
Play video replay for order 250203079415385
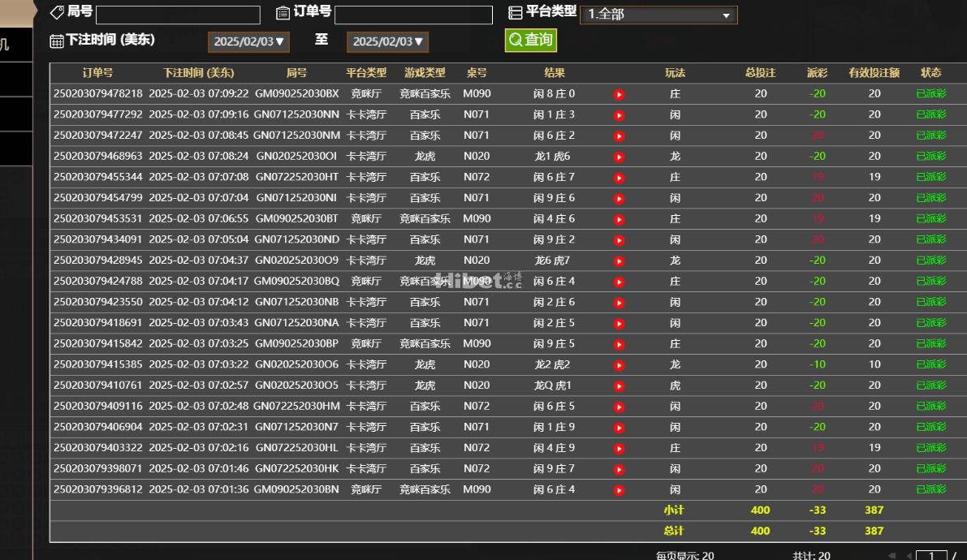coord(619,366)
